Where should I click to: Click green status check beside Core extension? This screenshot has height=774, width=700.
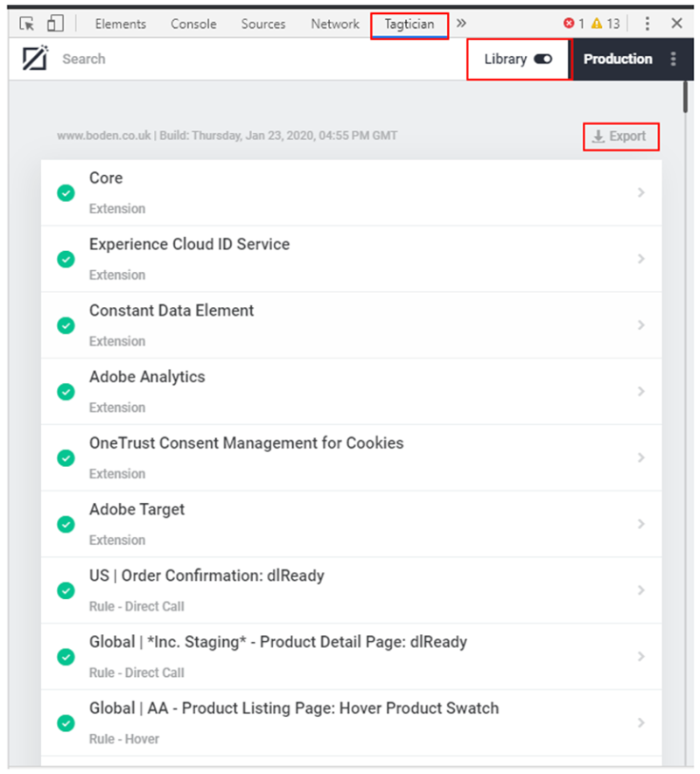coord(66,192)
